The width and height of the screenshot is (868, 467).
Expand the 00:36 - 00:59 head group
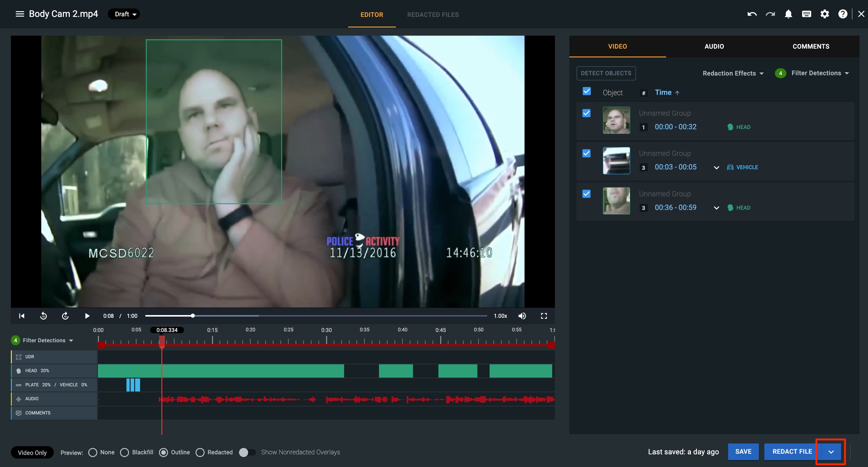[x=716, y=208]
